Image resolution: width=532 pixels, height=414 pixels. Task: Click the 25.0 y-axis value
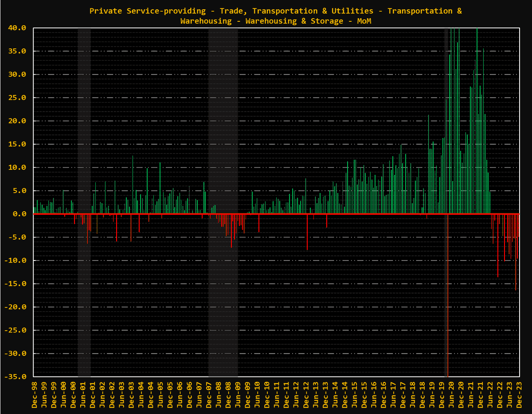17,98
